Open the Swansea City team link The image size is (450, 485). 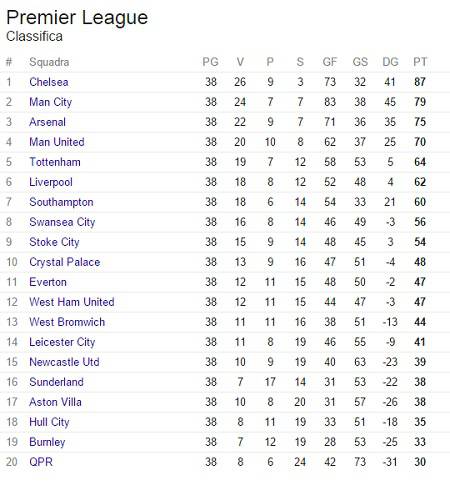62,222
